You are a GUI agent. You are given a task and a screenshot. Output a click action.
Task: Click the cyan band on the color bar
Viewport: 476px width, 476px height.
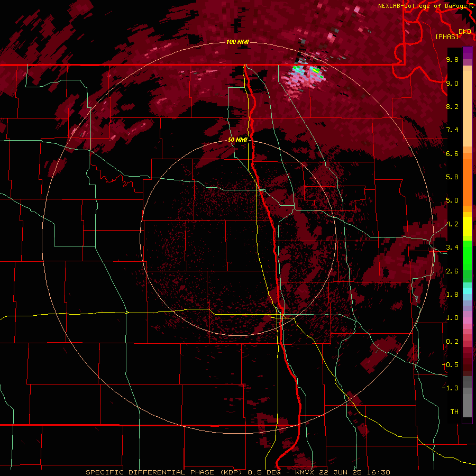tap(467, 291)
